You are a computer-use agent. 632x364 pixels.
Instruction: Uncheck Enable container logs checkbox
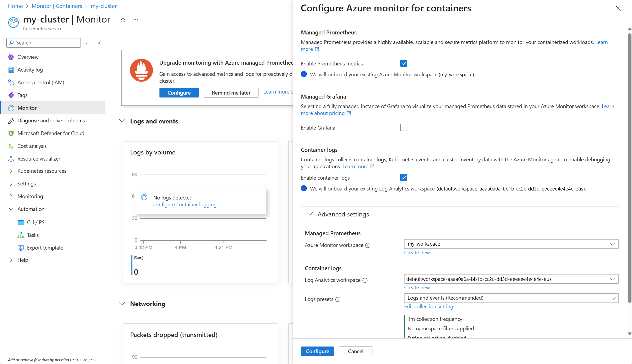404,177
